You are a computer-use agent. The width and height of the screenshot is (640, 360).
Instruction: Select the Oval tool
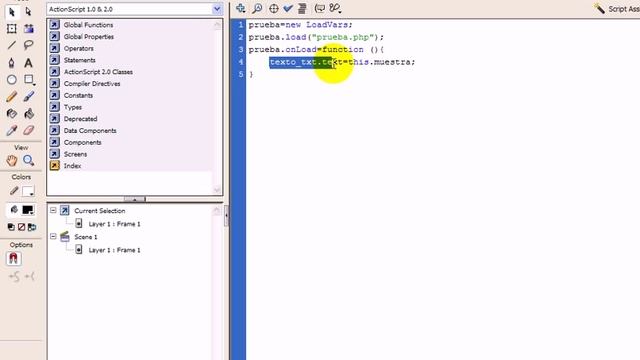pyautogui.click(x=11, y=80)
